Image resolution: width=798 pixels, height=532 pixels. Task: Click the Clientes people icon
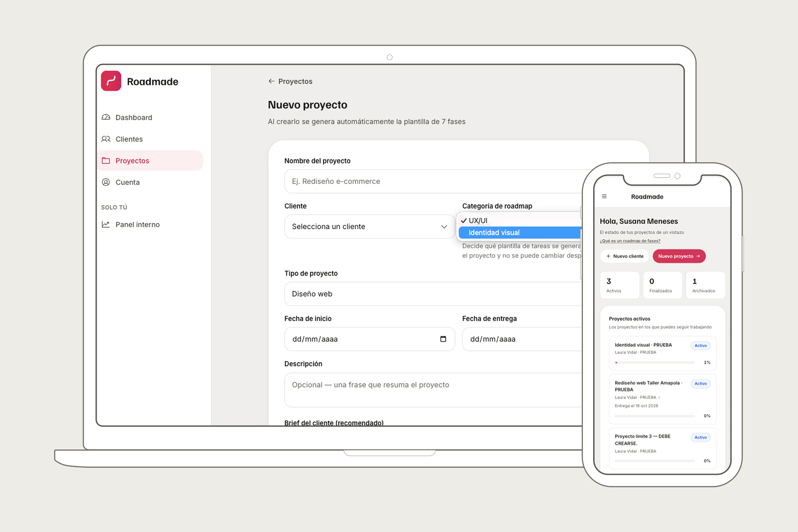click(x=106, y=139)
